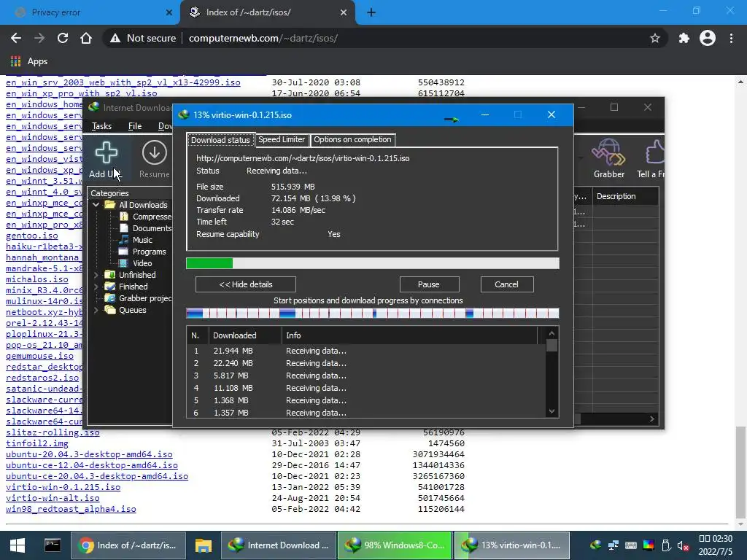Select the Queues folder in tree
Screen dimensions: 747x560
point(125,310)
